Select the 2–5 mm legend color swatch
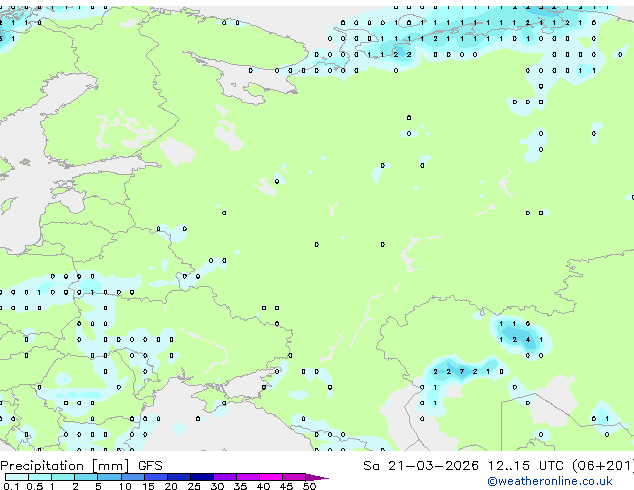Viewport: 634px width, 490px height. tap(86, 477)
